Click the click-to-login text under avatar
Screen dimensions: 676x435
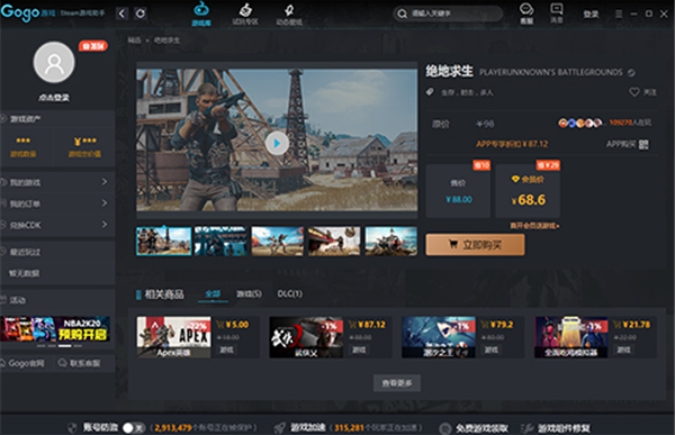click(x=54, y=97)
